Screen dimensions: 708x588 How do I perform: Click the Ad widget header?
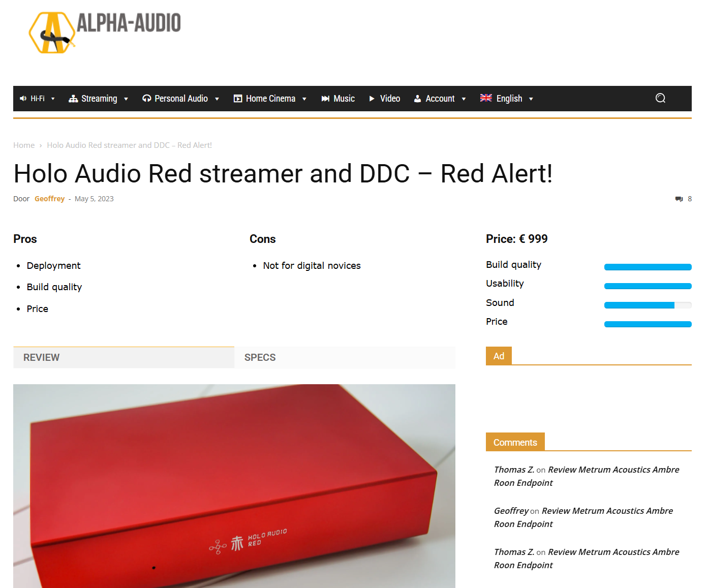(x=499, y=356)
